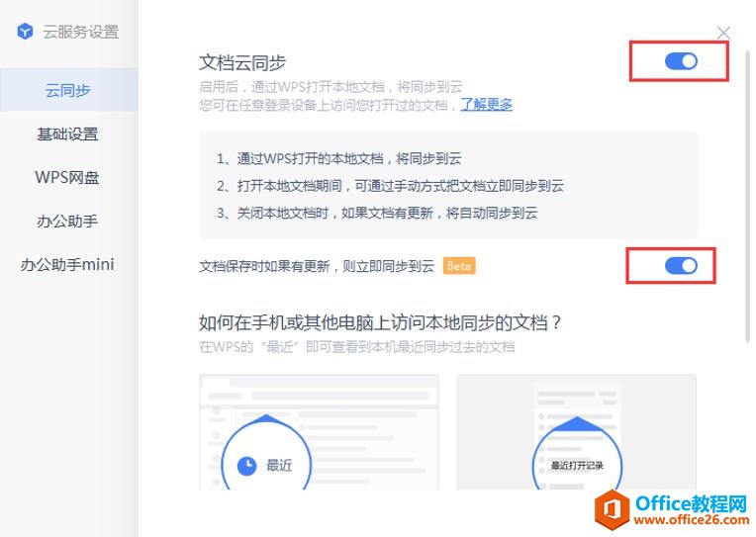Click the Office教程网 logo icon
This screenshot has height=537, width=756.
pyautogui.click(x=612, y=509)
